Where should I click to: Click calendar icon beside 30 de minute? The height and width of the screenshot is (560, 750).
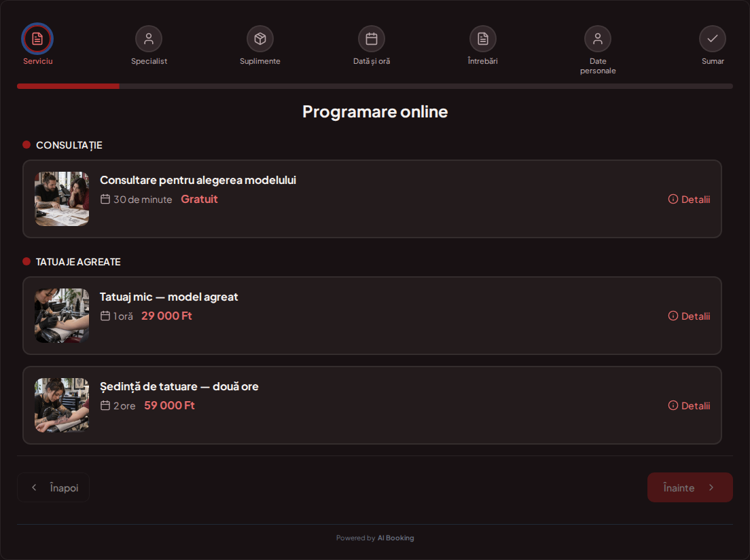click(105, 200)
